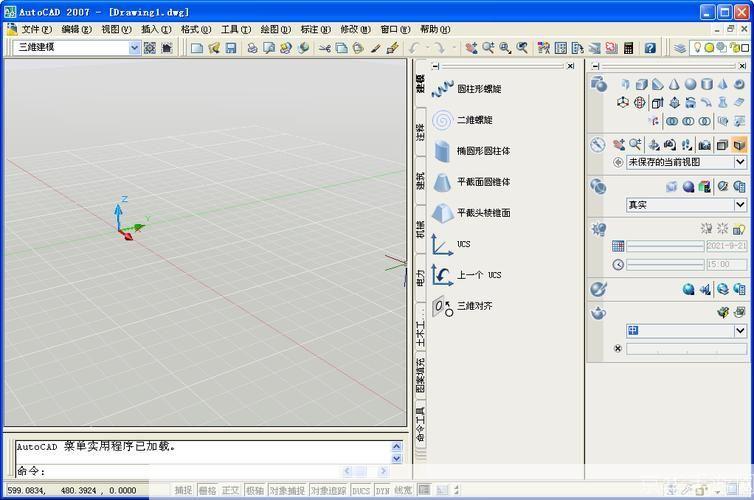
Task: Click the Copy icon in toolbar
Action: (341, 48)
